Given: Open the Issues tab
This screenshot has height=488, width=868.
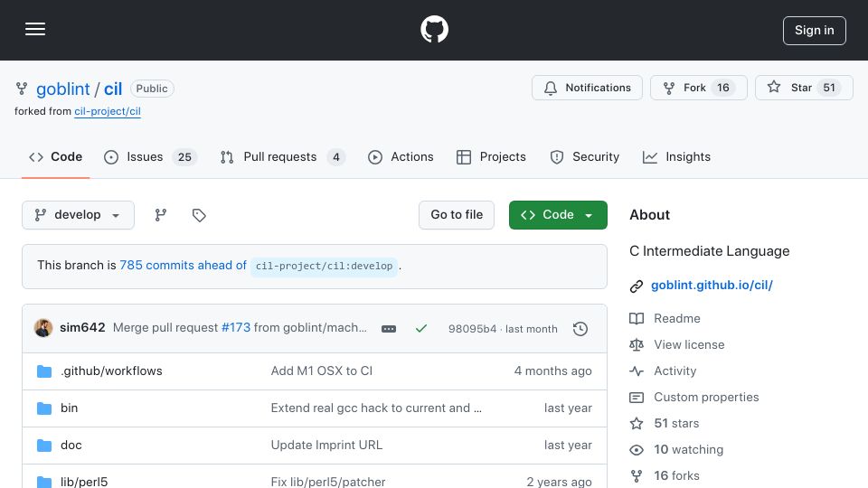Looking at the screenshot, I should click(x=150, y=157).
